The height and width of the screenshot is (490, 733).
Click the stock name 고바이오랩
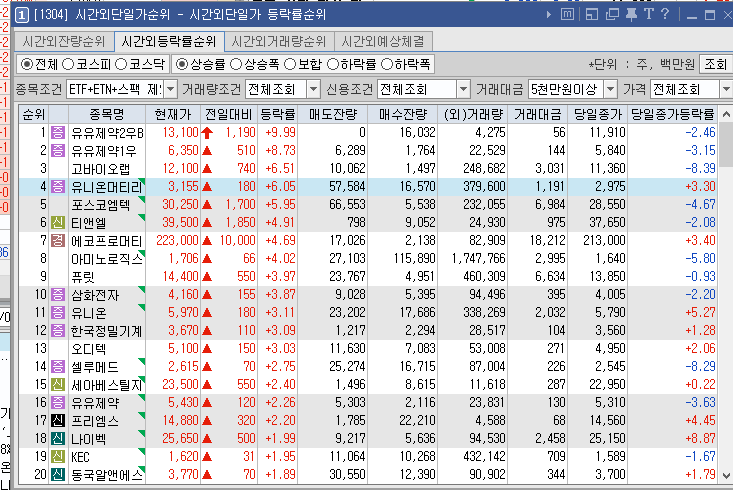101,169
